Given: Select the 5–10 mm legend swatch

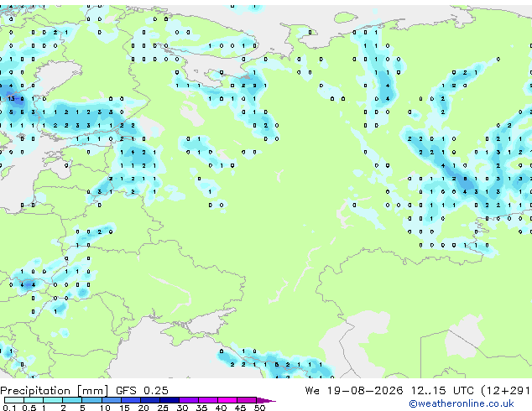Looking at the screenshot, I should pos(91,400).
